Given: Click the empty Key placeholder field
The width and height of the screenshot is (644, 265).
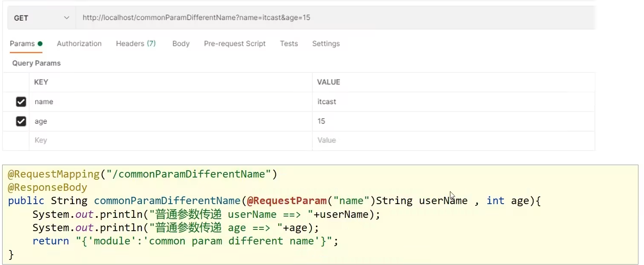Looking at the screenshot, I should 171,141.
